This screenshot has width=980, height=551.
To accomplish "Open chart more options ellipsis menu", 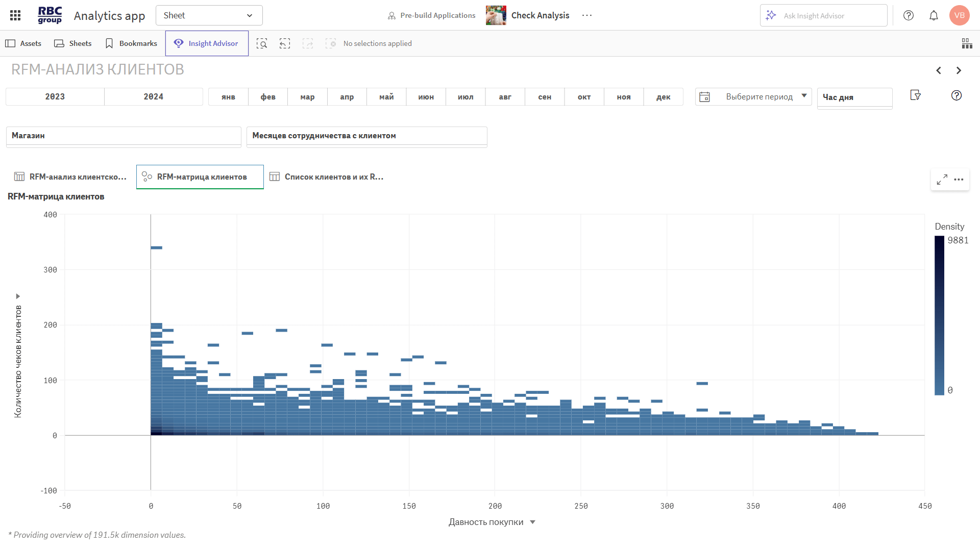I will (x=959, y=180).
